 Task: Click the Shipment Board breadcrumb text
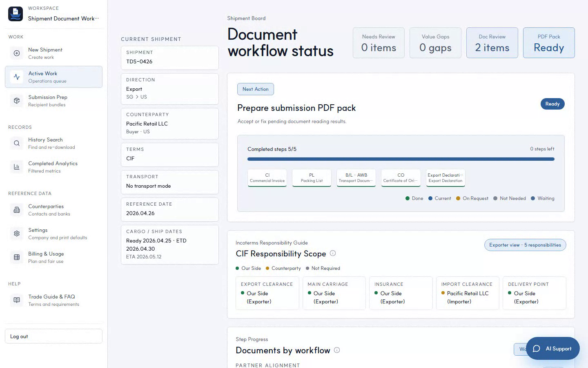coord(246,18)
